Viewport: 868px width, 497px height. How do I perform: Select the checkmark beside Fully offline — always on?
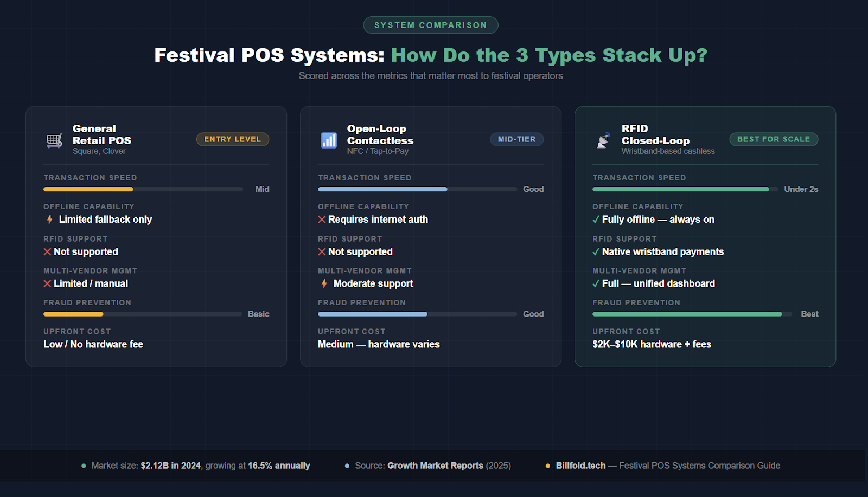pyautogui.click(x=596, y=219)
